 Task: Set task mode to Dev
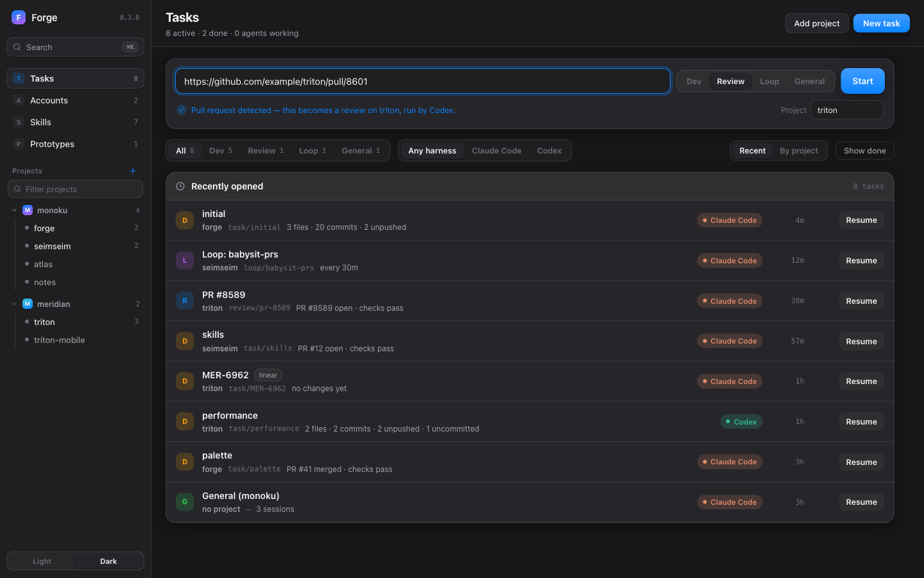pos(694,81)
